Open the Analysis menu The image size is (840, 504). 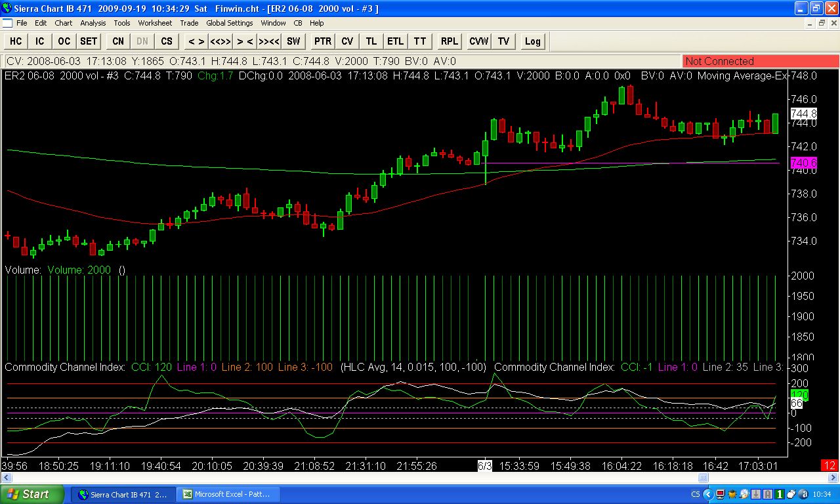(93, 23)
